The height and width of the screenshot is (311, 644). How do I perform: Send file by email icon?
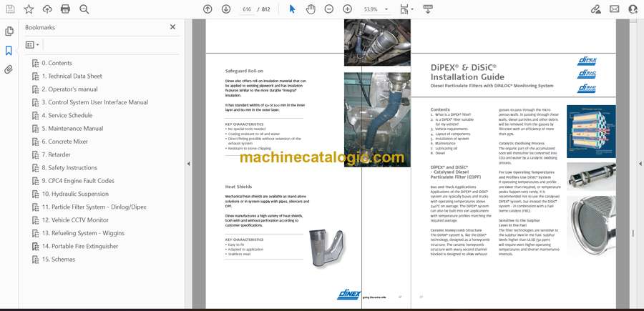pyautogui.click(x=615, y=9)
